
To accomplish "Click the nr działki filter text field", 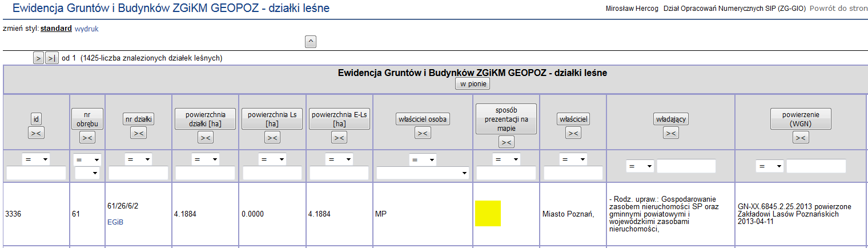I will 138,173.
